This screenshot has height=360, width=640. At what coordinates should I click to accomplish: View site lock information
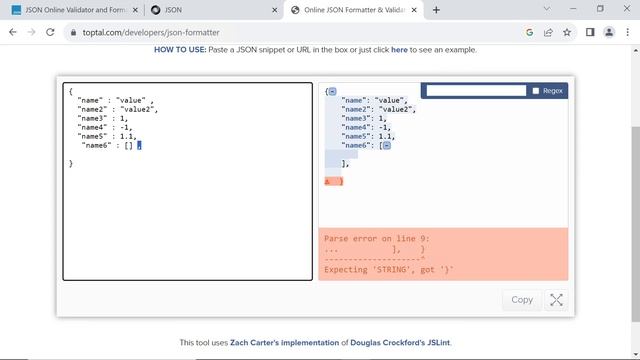coord(73,32)
